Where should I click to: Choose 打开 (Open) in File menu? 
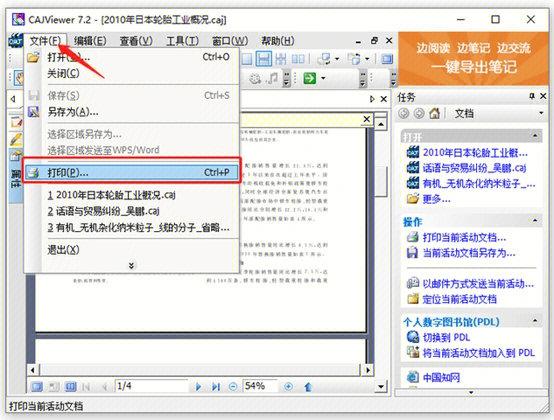click(132, 57)
